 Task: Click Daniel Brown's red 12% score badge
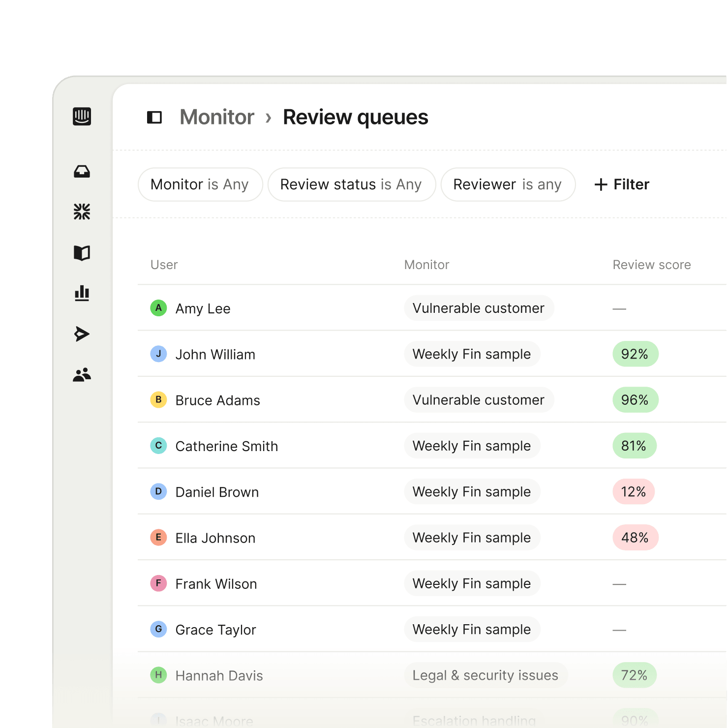point(633,491)
